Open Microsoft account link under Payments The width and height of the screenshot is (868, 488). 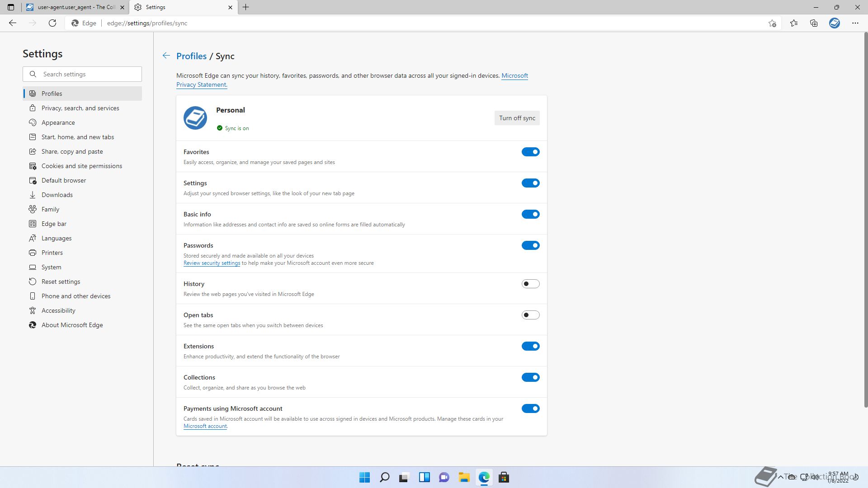pyautogui.click(x=205, y=426)
